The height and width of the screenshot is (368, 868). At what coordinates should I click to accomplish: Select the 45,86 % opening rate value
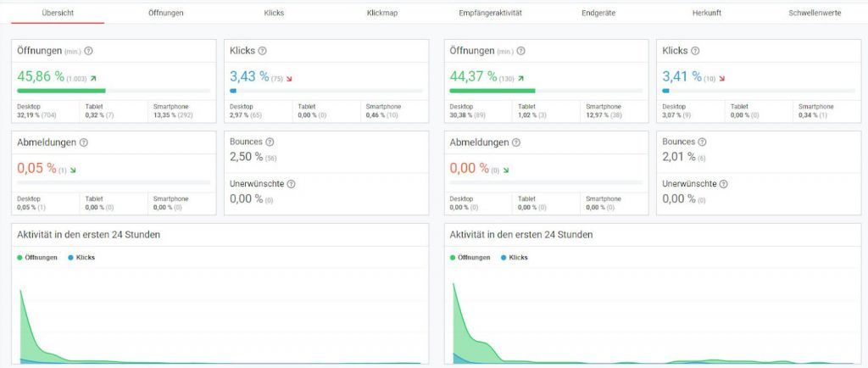point(41,76)
